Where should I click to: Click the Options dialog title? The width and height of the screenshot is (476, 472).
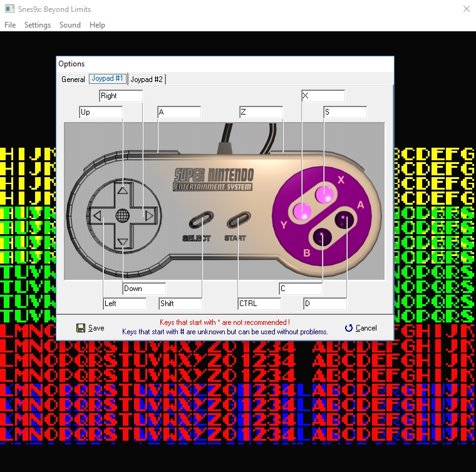(71, 64)
